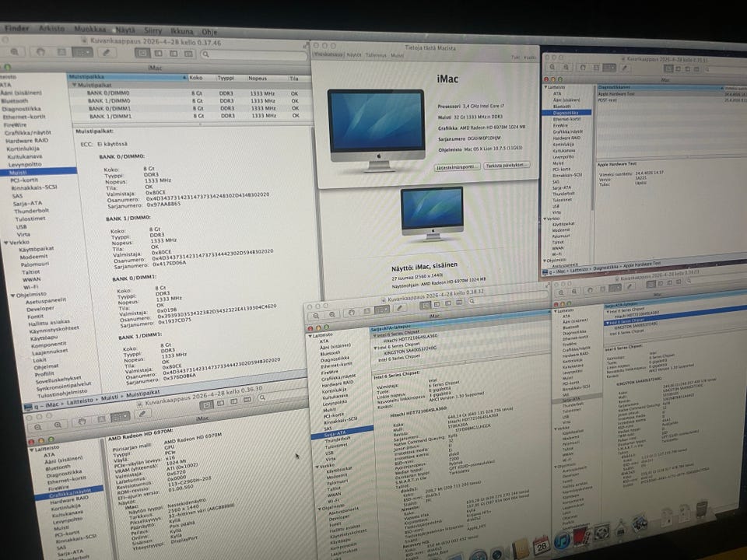
Task: Zoom in on the 0.35.51 Preview window
Action: (566, 68)
